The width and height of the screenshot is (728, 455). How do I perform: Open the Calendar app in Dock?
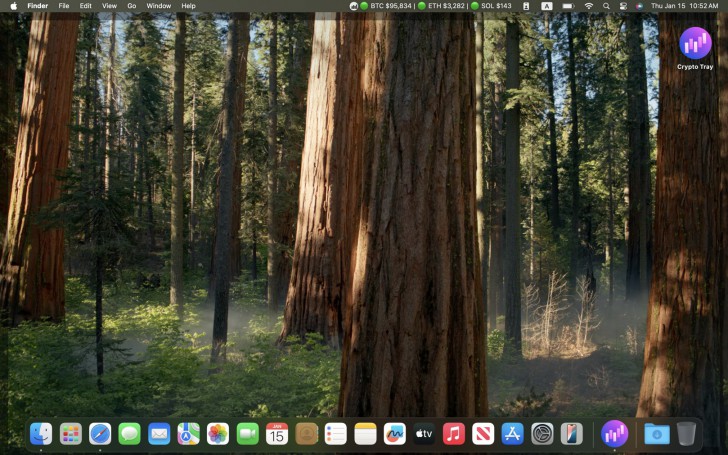pos(277,433)
